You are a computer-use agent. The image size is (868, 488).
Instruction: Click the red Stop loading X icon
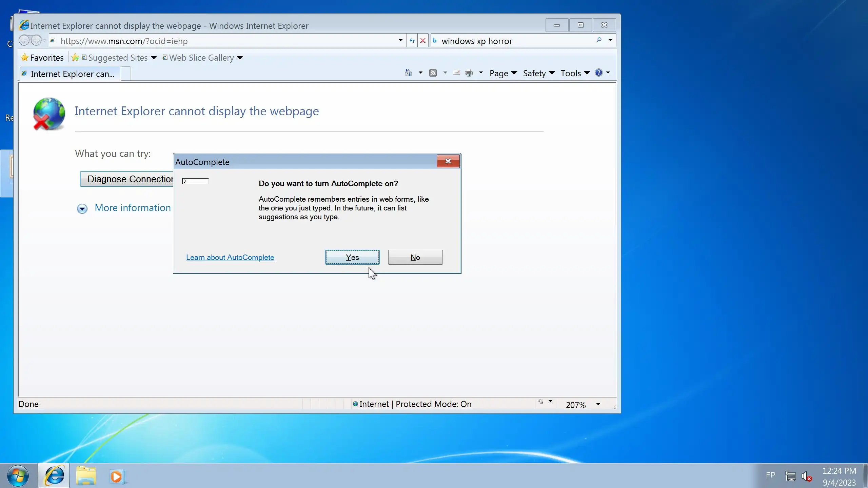(423, 41)
